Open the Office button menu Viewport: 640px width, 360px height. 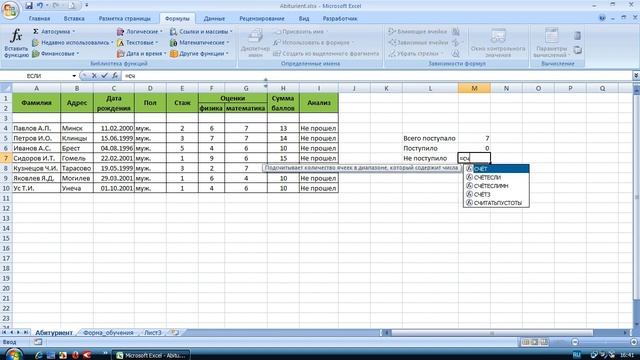[10, 10]
